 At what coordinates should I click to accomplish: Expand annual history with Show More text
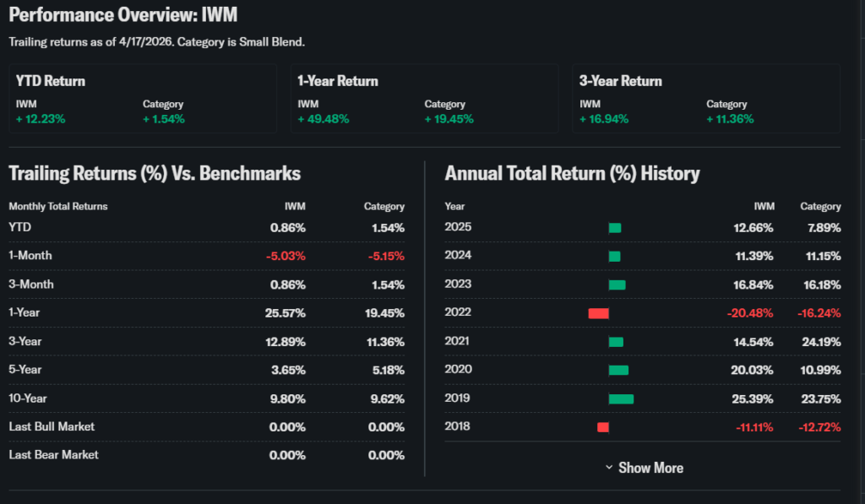[650, 468]
